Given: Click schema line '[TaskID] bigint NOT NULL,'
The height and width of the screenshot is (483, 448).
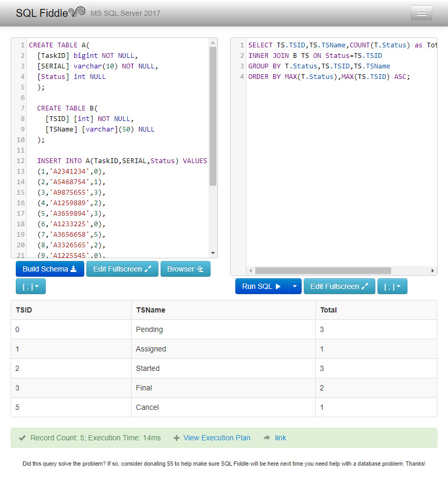Looking at the screenshot, I should 87,55.
